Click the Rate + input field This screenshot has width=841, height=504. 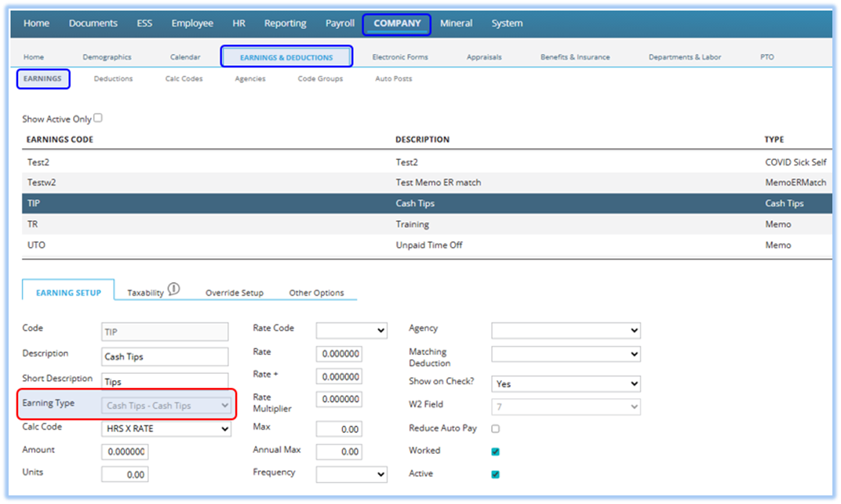click(339, 376)
